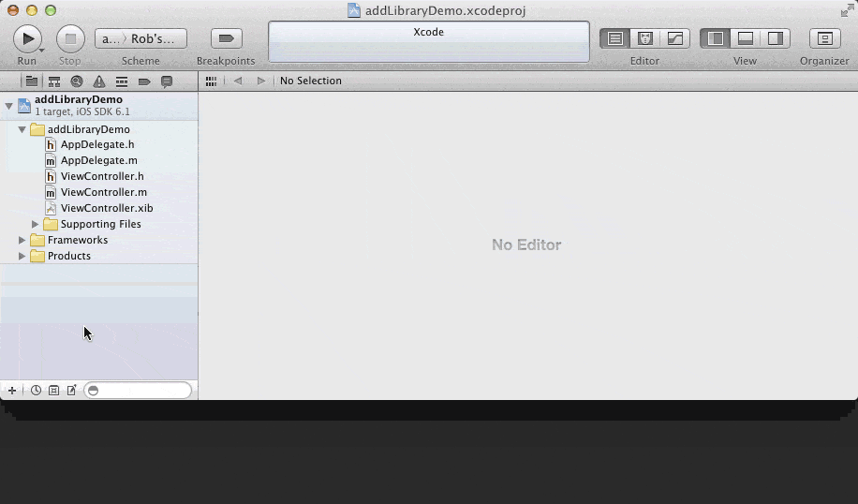Expand the Frameworks group
Image resolution: width=858 pixels, height=504 pixels.
(x=22, y=240)
